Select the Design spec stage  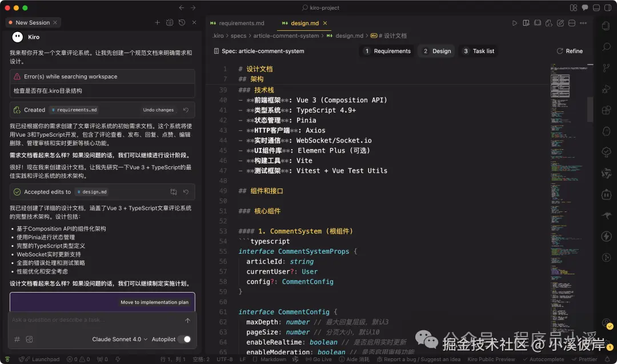436,51
